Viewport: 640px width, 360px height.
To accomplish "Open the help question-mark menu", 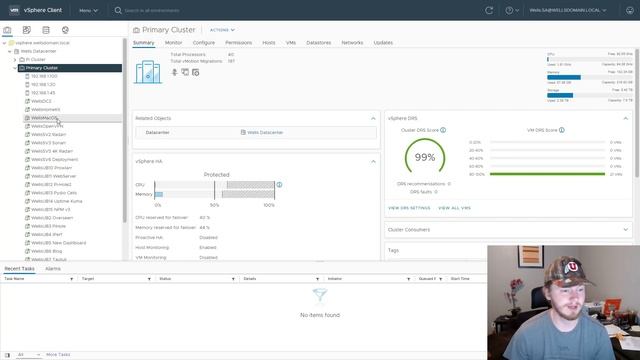I will pyautogui.click(x=512, y=10).
